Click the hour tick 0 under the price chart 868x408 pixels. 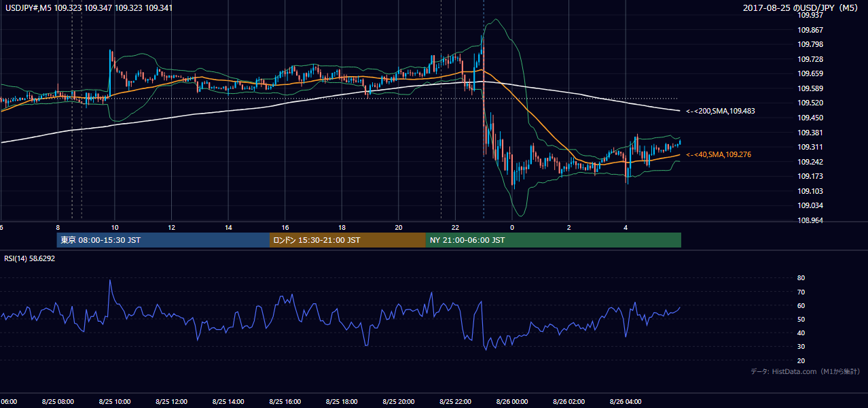click(512, 227)
